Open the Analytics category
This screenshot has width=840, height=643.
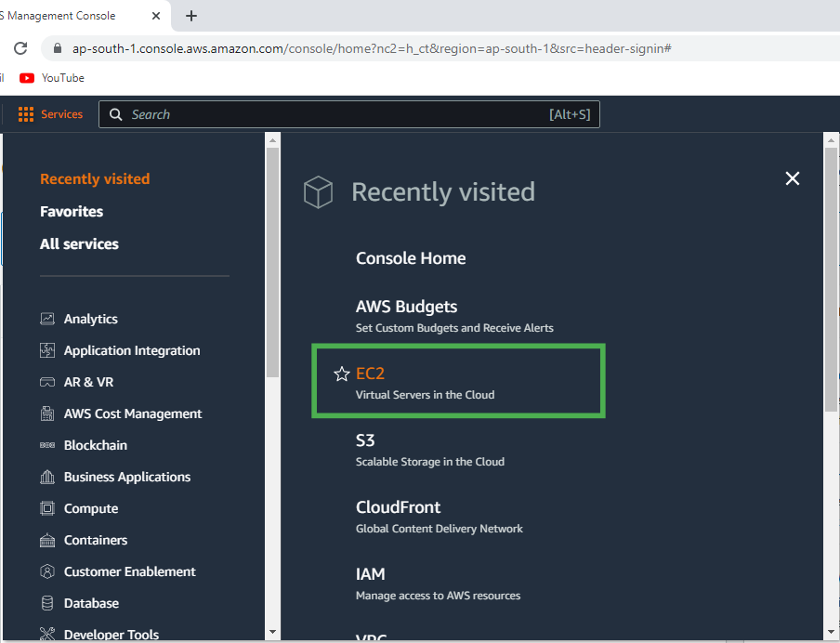[90, 319]
